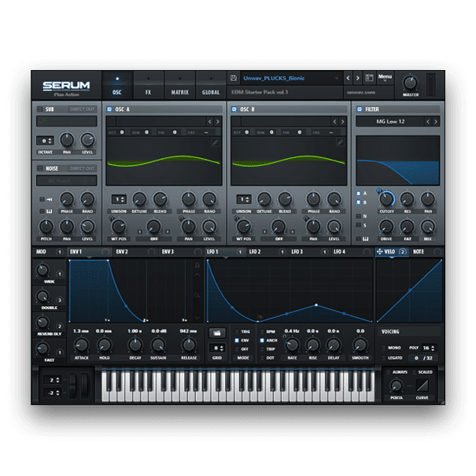Click the save preset floppy icon

tap(234, 78)
